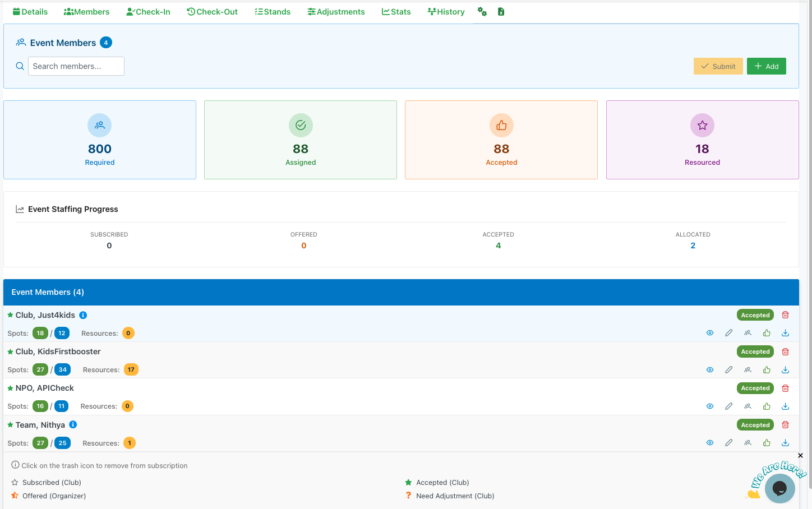
Task: Open the Adjustments tab
Action: point(336,12)
